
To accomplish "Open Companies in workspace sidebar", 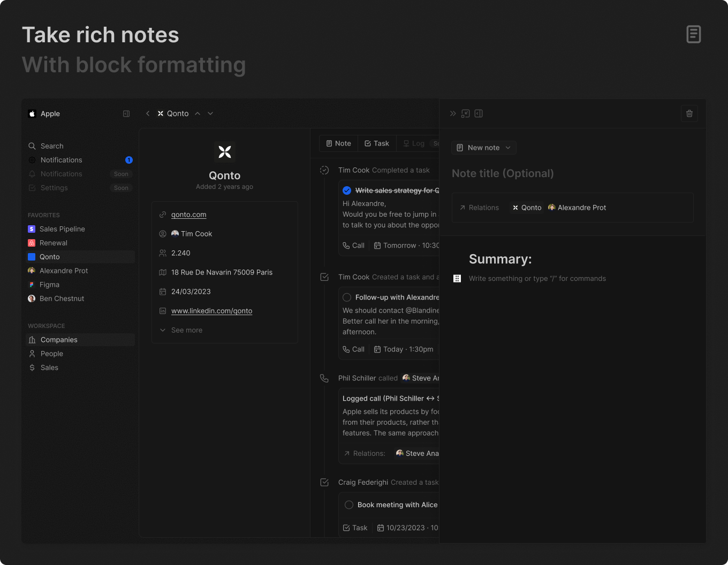I will pyautogui.click(x=59, y=340).
